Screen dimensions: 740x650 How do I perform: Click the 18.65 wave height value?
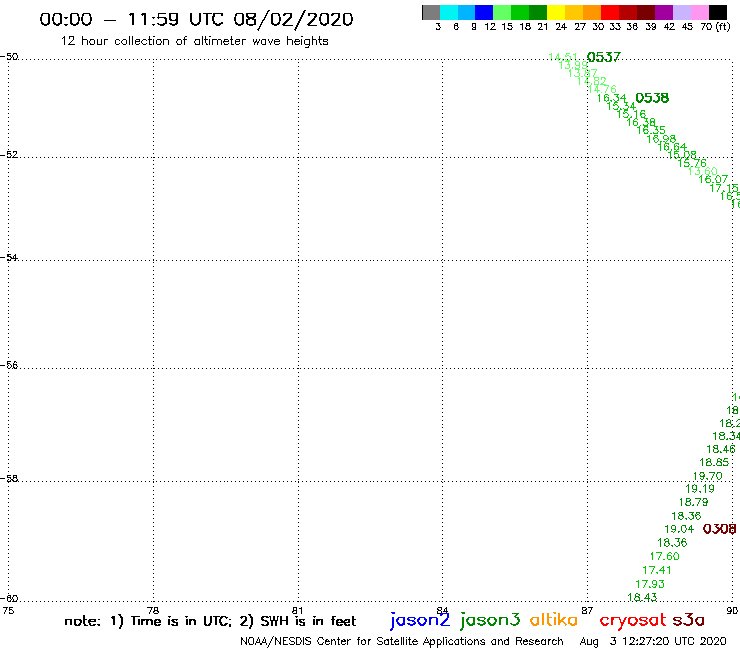(714, 462)
